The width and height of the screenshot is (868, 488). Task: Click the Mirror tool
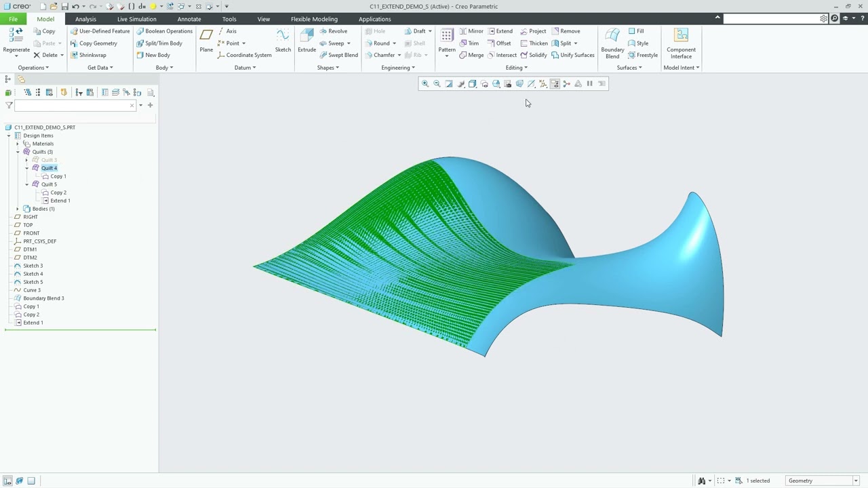click(x=471, y=31)
